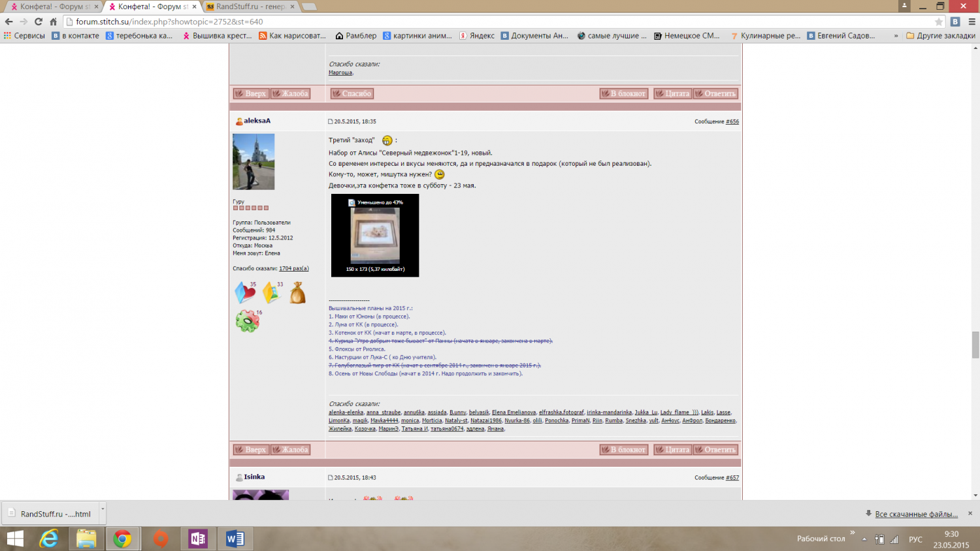Screen dimensions: 980x551
Task: Expand the RandStuff.ru download item options arrow
Action: click(x=103, y=508)
